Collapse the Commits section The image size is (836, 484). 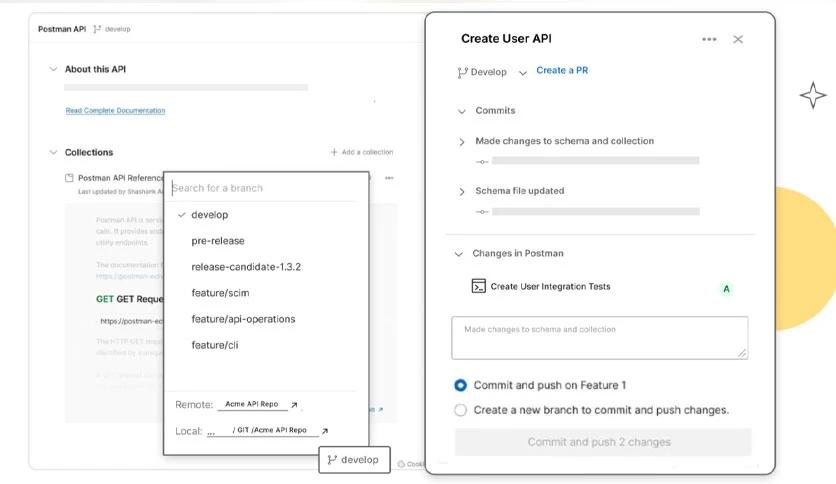pyautogui.click(x=461, y=111)
